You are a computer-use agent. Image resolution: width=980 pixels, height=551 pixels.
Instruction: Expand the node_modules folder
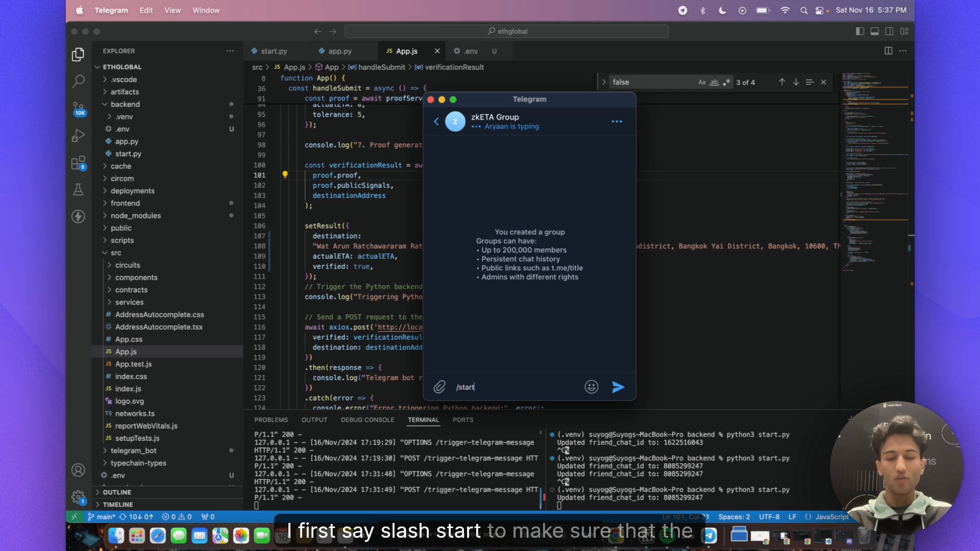click(x=136, y=216)
